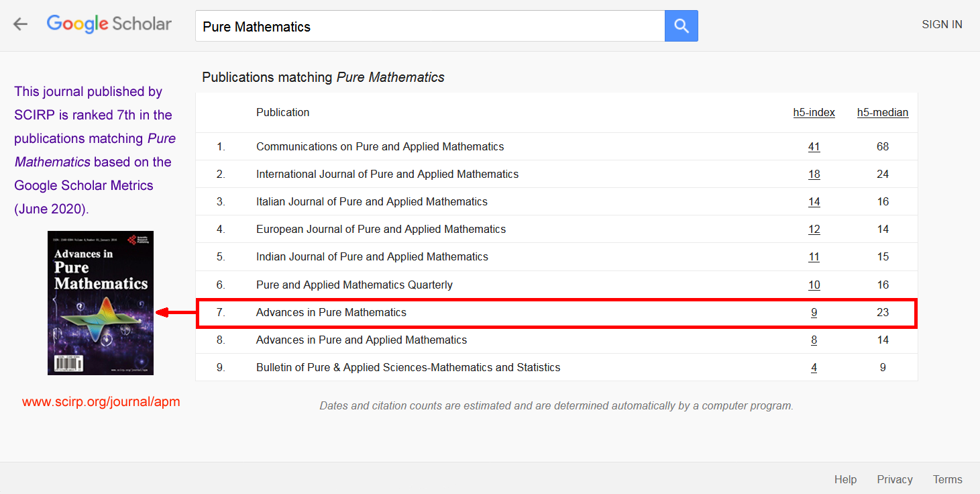The width and height of the screenshot is (980, 494).
Task: Click h5-median value 9 for Bulletin row
Action: pos(883,368)
